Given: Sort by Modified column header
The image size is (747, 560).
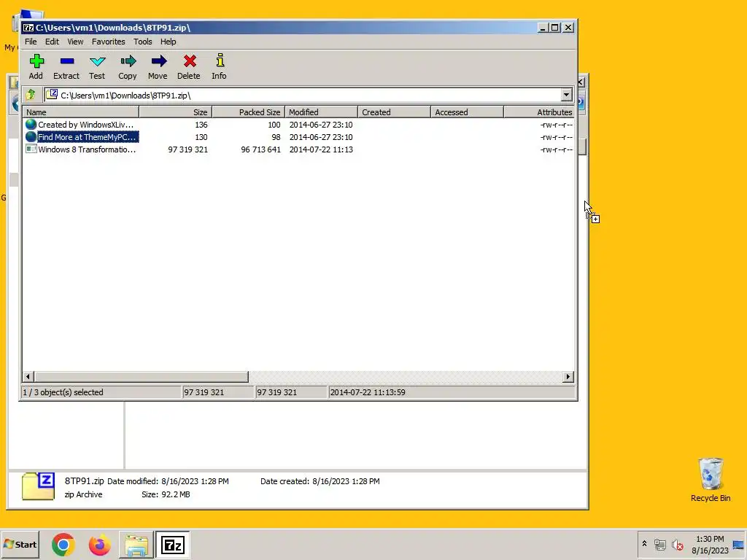Looking at the screenshot, I should pyautogui.click(x=321, y=112).
